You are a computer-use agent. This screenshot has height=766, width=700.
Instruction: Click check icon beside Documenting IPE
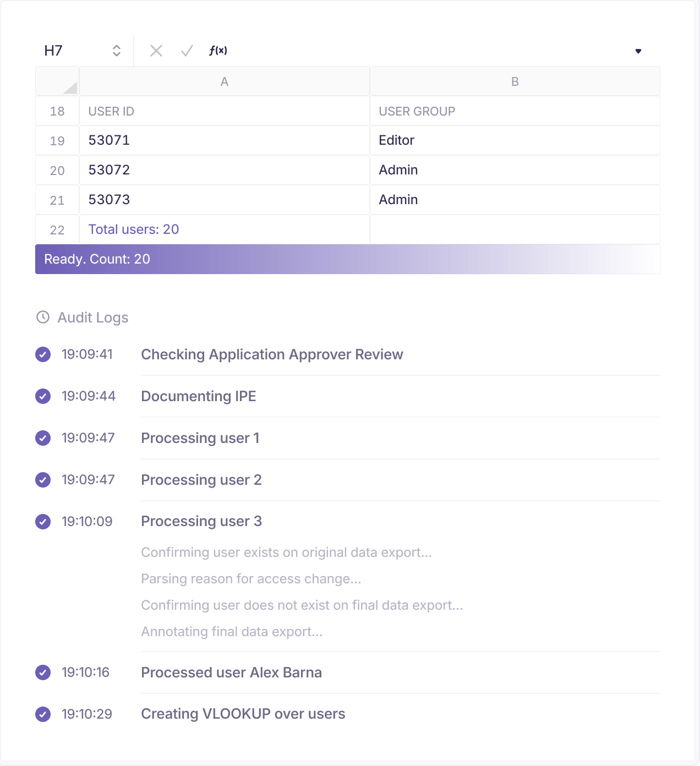click(x=43, y=396)
